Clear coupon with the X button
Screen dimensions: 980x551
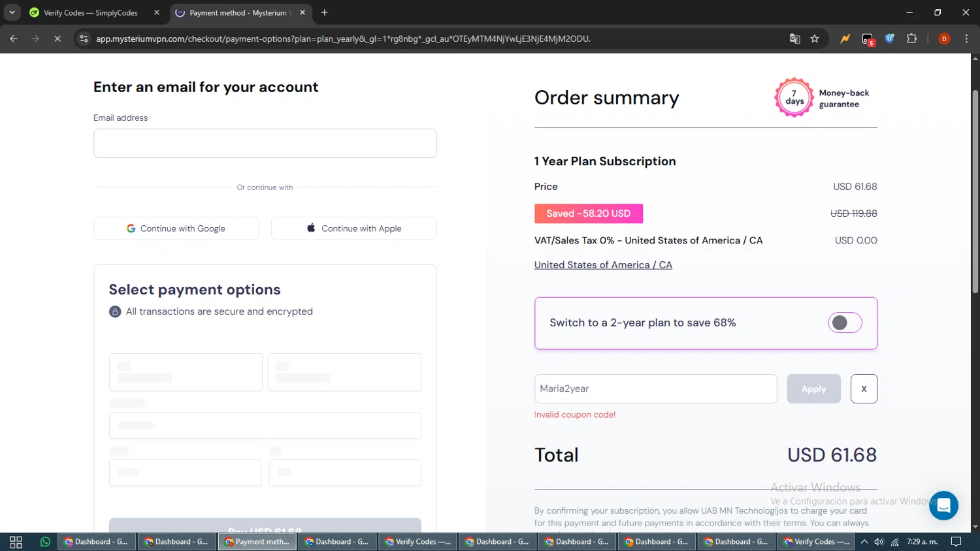864,388
